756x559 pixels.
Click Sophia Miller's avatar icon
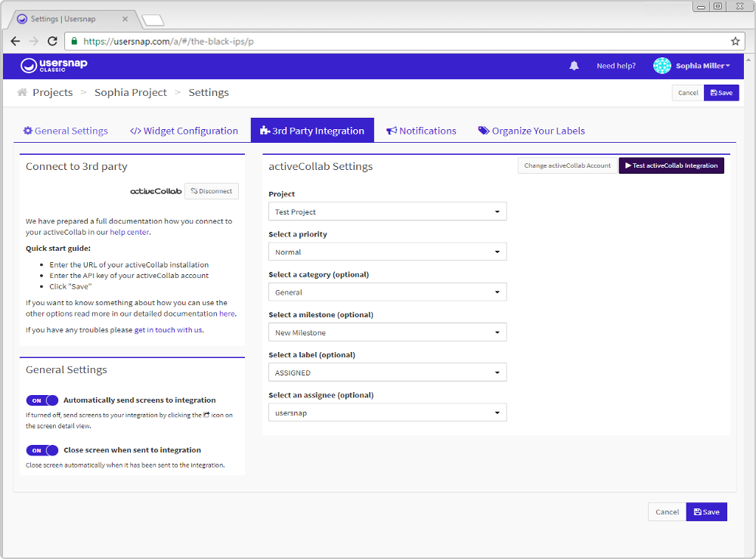662,66
